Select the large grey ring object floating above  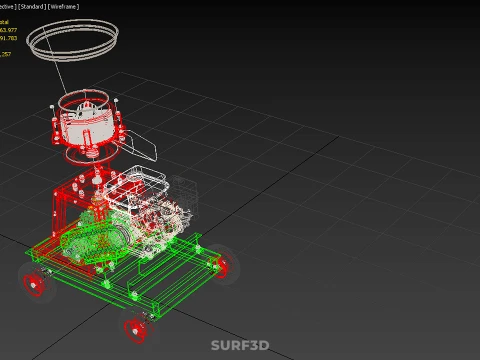(x=73, y=40)
